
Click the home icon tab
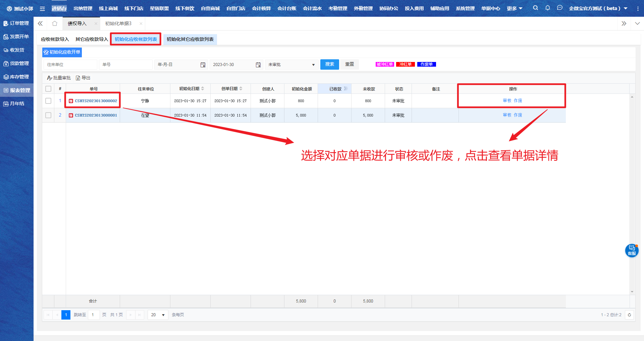pos(55,23)
